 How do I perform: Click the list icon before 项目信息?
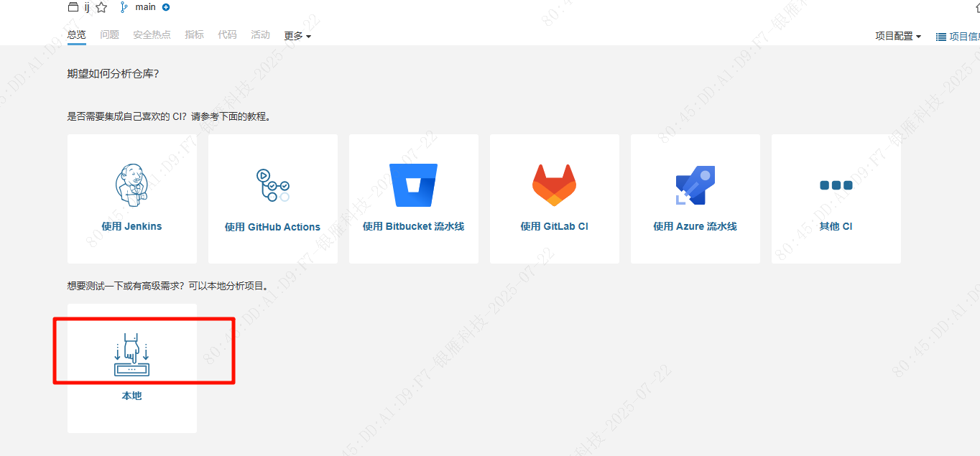(940, 37)
